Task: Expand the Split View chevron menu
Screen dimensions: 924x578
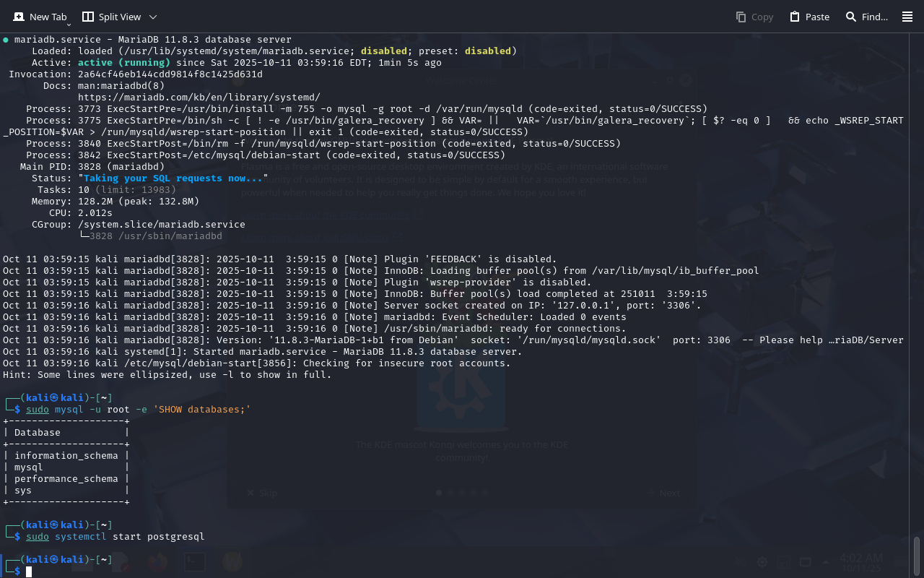Action: (152, 17)
